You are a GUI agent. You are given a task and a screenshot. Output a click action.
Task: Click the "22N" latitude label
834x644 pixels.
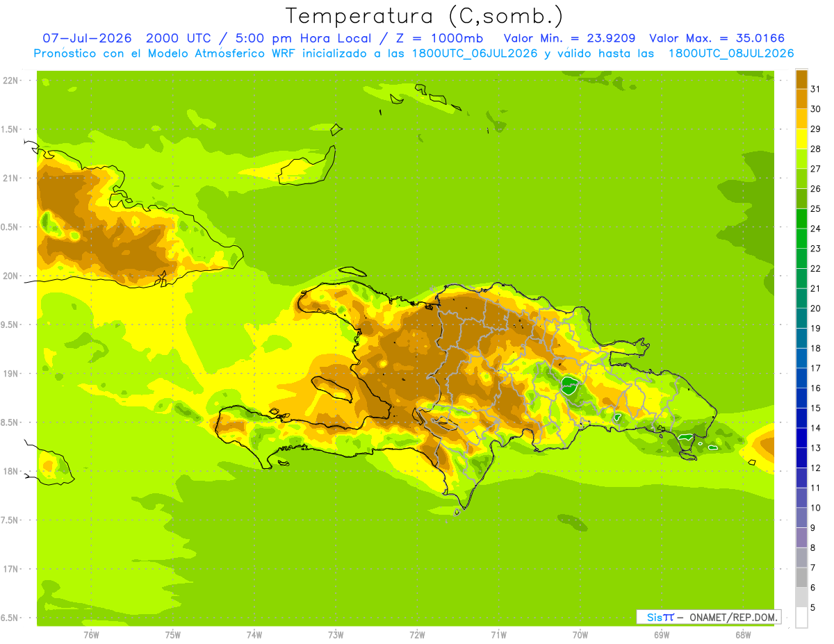pos(12,81)
